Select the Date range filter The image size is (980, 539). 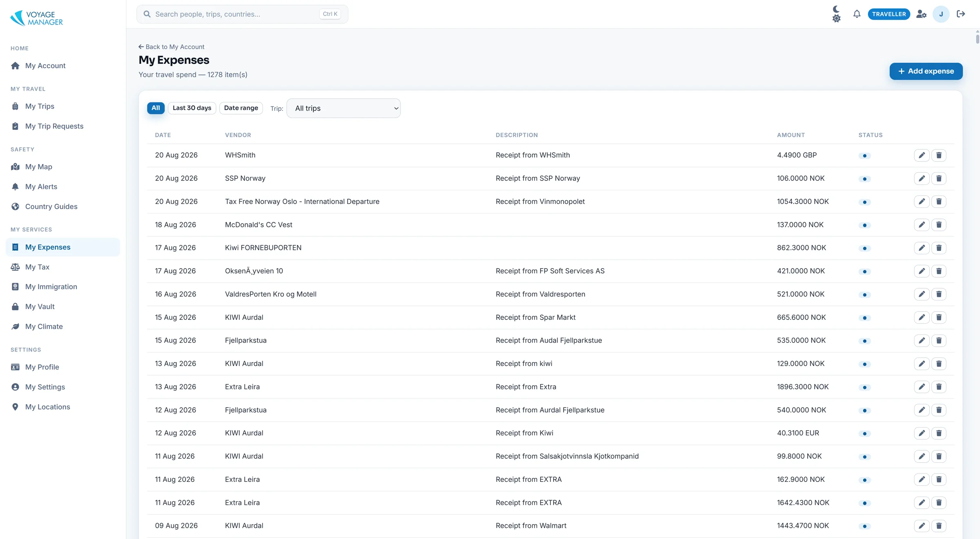click(241, 108)
